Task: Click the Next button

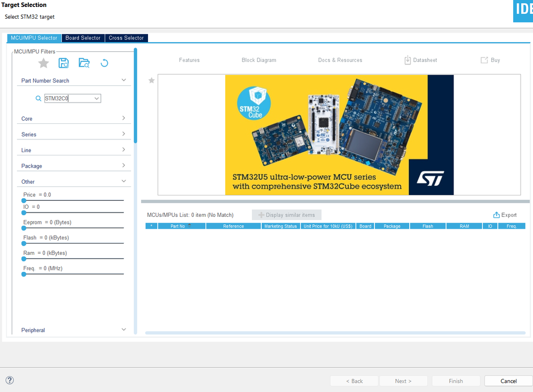Action: (403, 381)
